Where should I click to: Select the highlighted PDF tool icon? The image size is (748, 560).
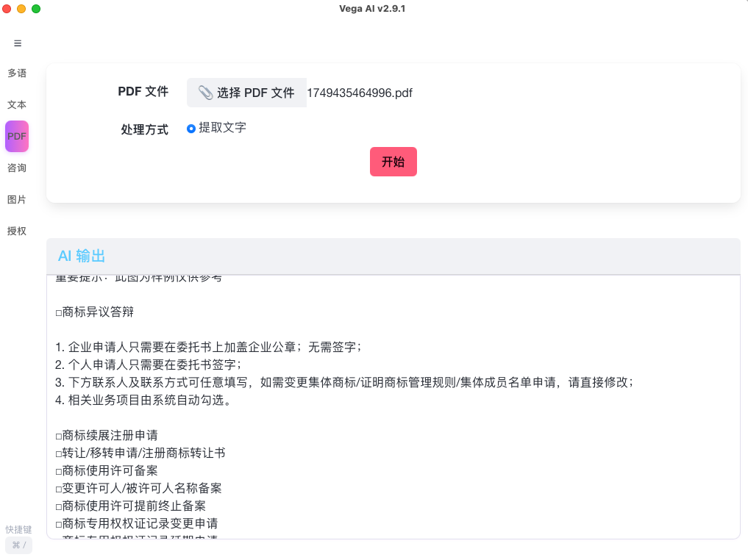(17, 136)
